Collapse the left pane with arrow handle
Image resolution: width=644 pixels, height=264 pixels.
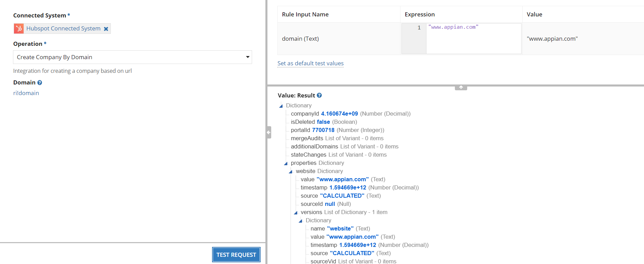click(269, 132)
